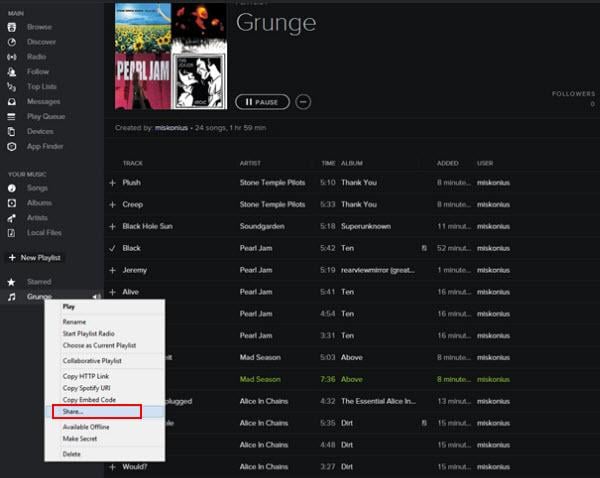The image size is (600, 478).
Task: Toggle Available Offline in context menu
Action: (x=86, y=427)
